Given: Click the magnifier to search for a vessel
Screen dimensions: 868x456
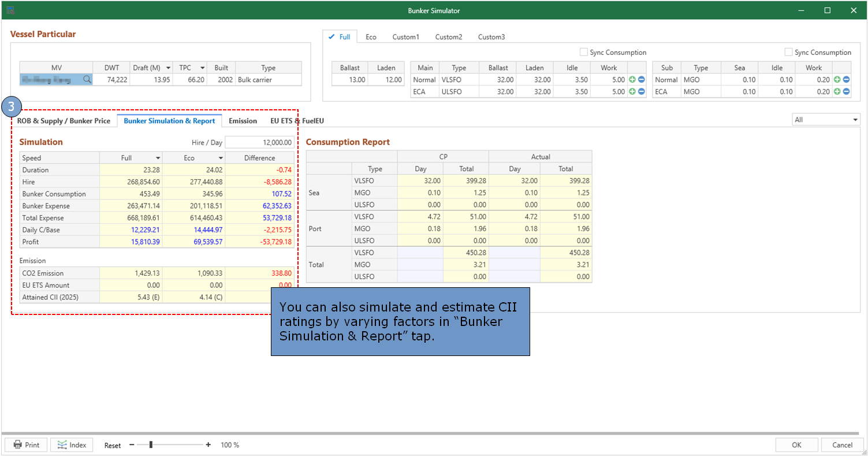Looking at the screenshot, I should tap(87, 79).
